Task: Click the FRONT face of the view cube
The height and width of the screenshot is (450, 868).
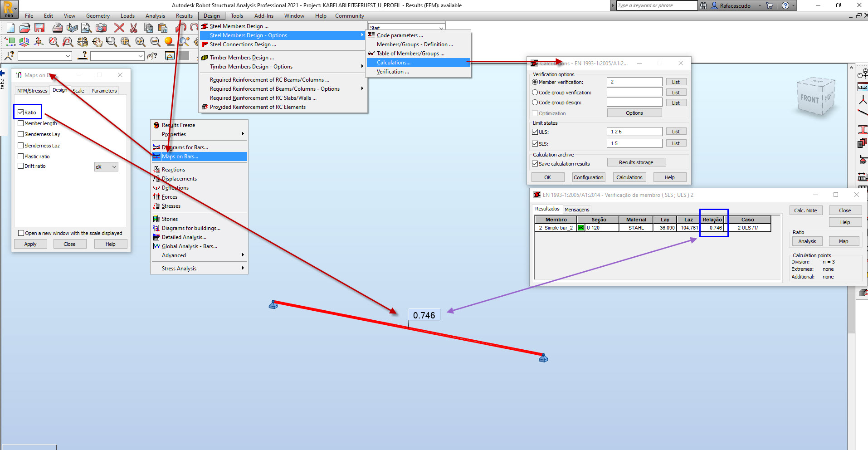Action: [x=809, y=99]
